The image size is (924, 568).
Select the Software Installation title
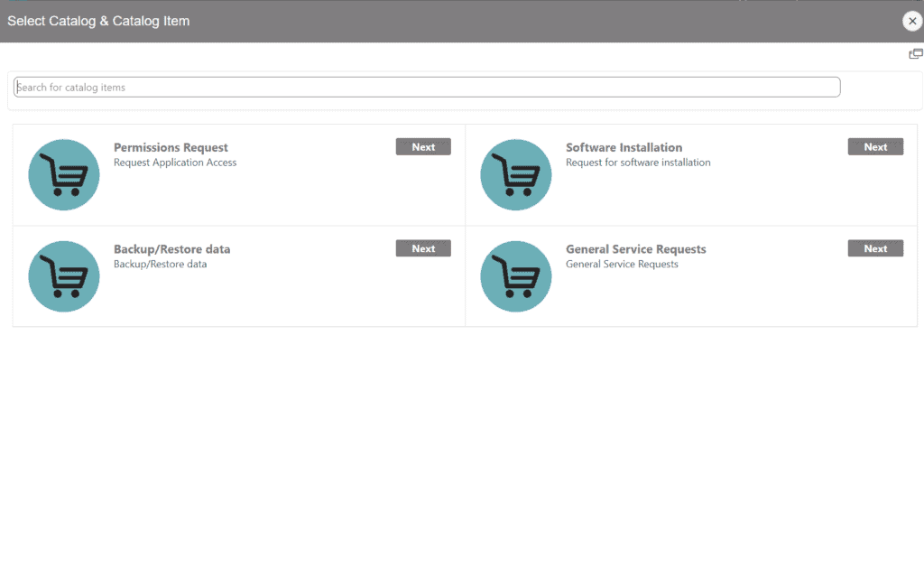click(x=624, y=147)
